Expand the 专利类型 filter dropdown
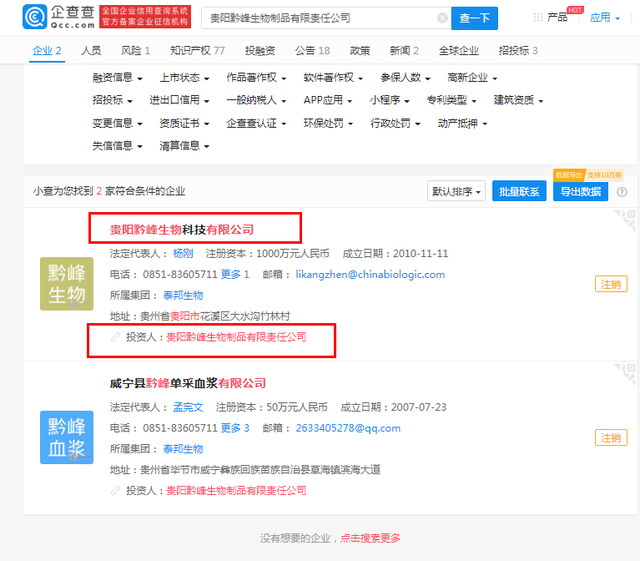Screen dimensions: 640x561 pyautogui.click(x=454, y=100)
